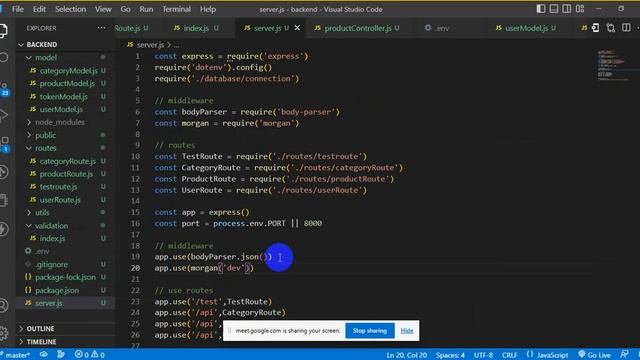
Task: Collapse the model folder
Action: click(x=46, y=58)
